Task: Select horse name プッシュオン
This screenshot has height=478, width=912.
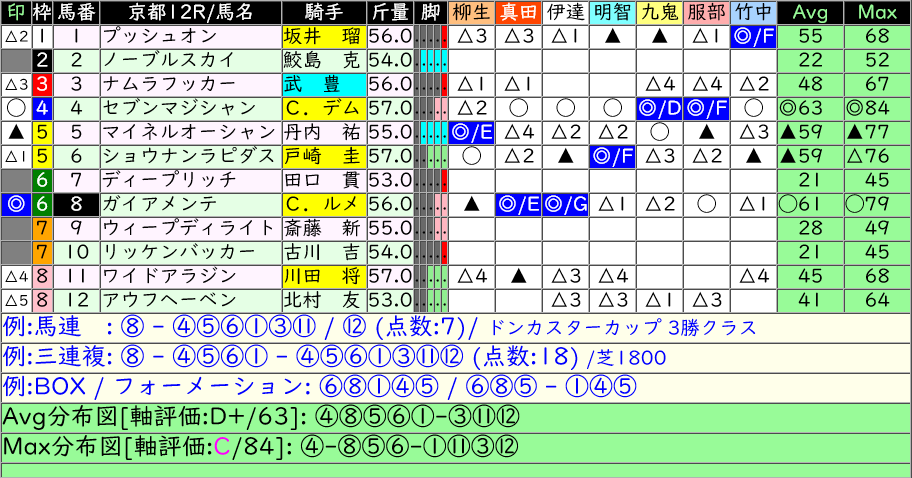Action: [x=191, y=37]
